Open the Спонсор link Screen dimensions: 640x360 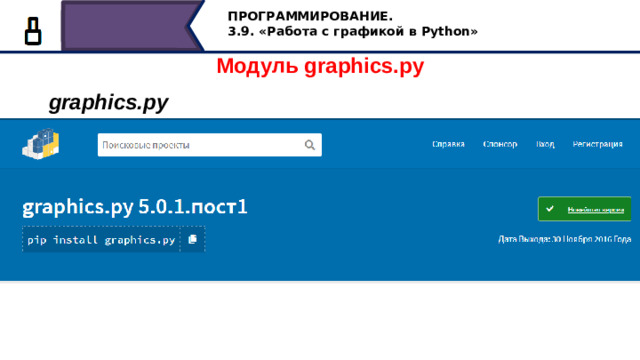[x=500, y=144]
